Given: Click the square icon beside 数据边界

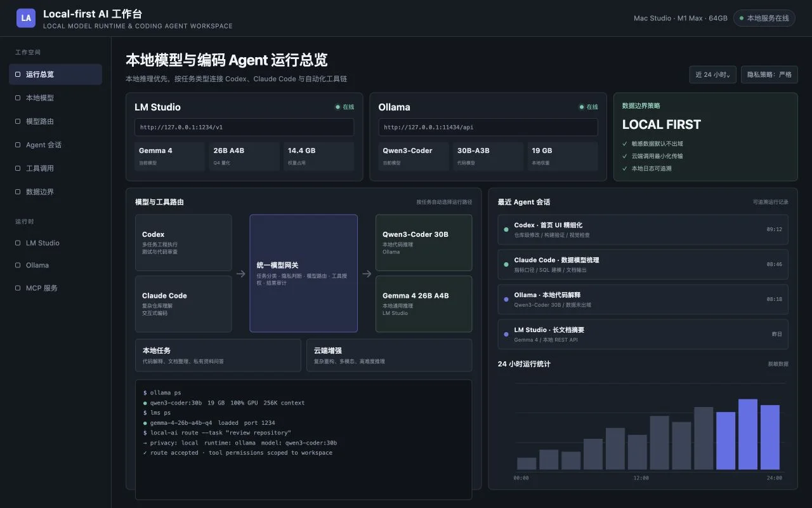Looking at the screenshot, I should click(x=18, y=192).
